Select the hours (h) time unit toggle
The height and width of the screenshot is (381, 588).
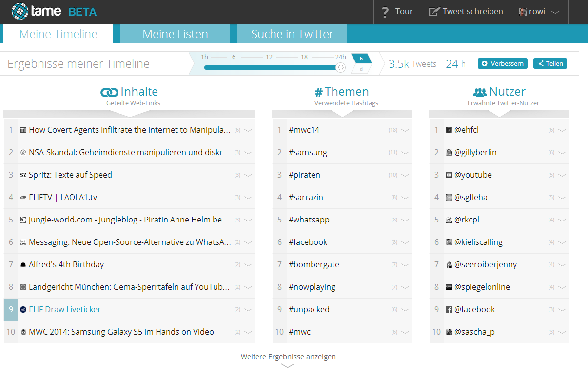pos(361,59)
